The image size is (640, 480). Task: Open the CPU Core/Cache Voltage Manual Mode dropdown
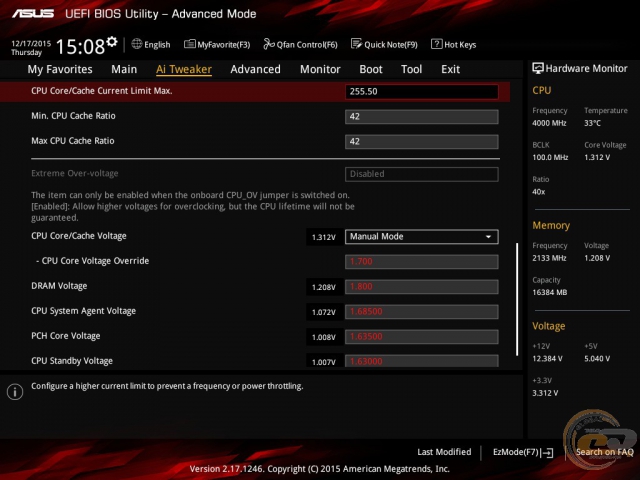click(x=422, y=237)
